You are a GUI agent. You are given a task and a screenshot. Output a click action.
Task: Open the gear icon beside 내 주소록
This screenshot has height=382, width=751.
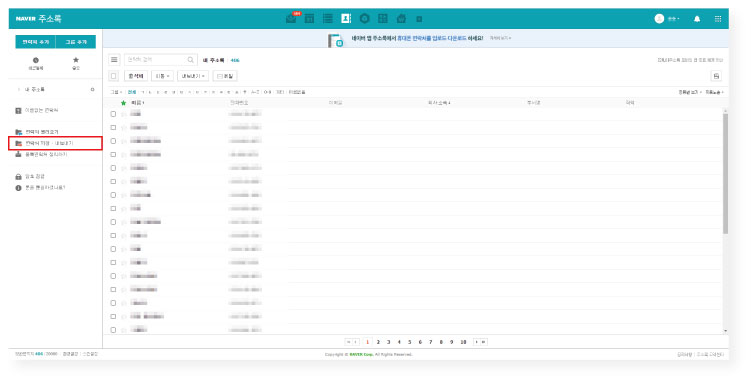click(x=92, y=90)
